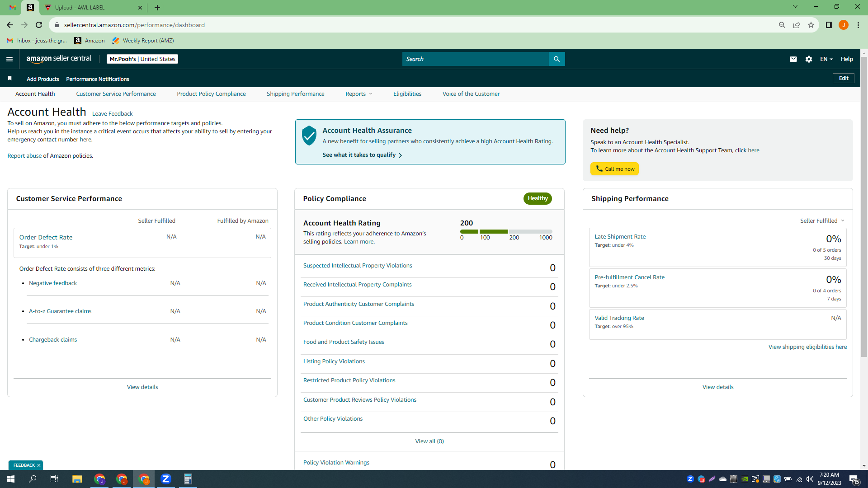Click the Amazon Seller Central logo

coord(59,59)
